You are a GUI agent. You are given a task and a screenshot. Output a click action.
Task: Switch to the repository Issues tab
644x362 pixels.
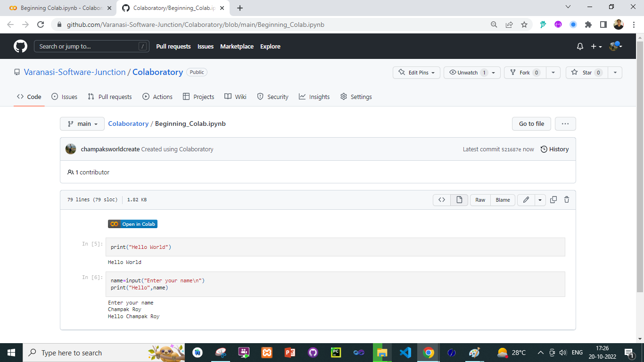click(x=64, y=97)
